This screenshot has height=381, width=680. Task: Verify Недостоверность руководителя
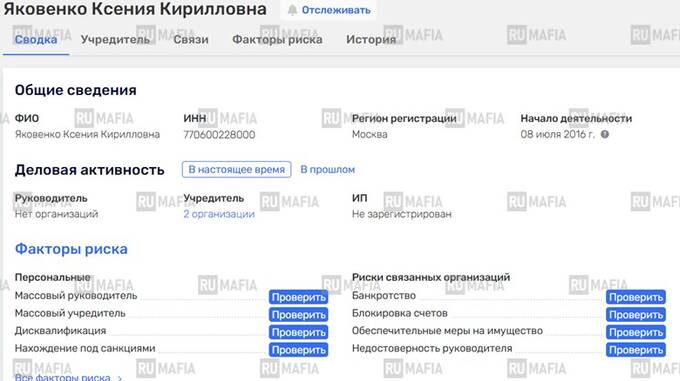(x=636, y=350)
